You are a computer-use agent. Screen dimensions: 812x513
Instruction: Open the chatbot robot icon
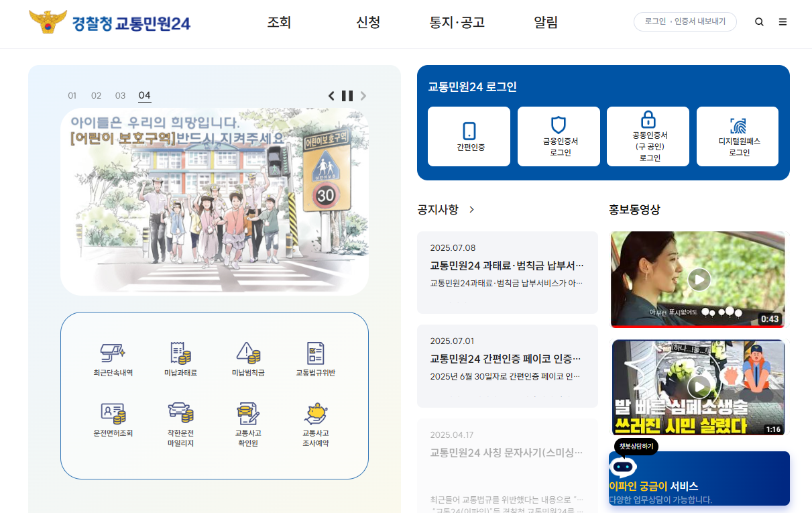click(623, 467)
